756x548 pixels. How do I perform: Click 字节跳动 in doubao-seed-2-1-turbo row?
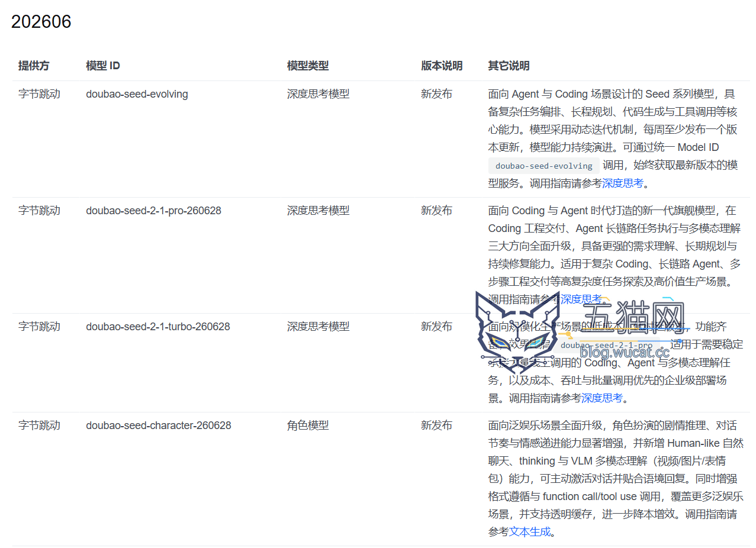[x=39, y=327]
